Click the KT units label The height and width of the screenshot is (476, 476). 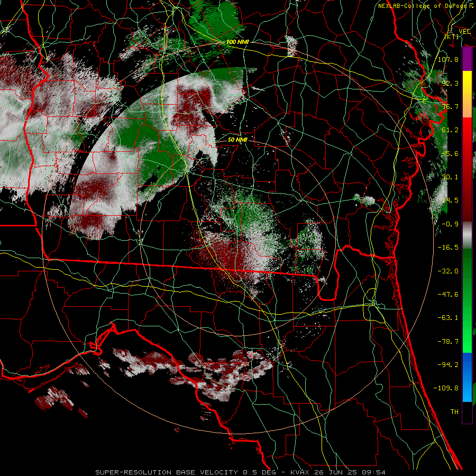[452, 36]
